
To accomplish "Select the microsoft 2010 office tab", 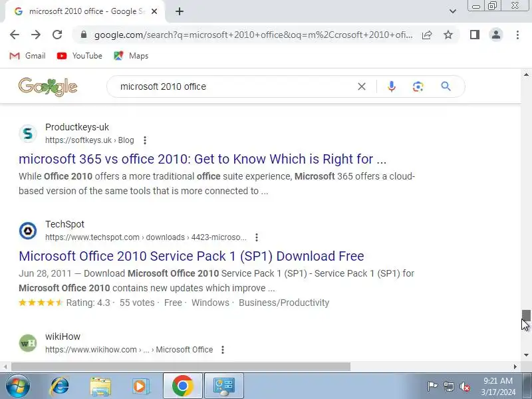I will 85,11.
